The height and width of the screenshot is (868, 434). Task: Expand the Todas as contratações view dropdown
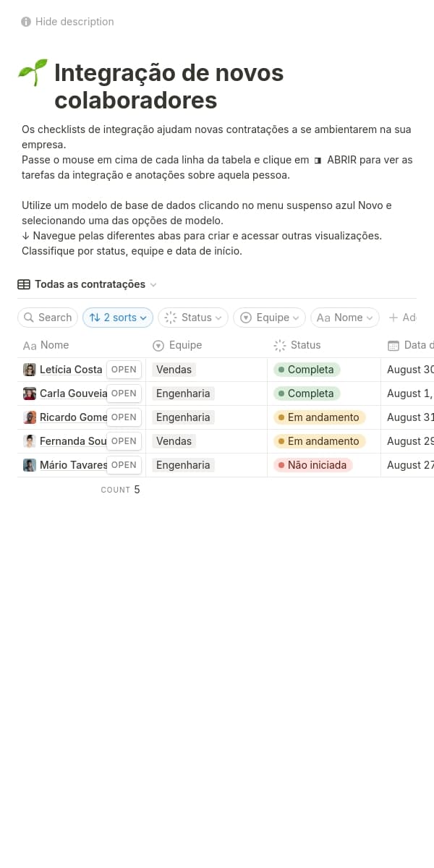pyautogui.click(x=153, y=285)
